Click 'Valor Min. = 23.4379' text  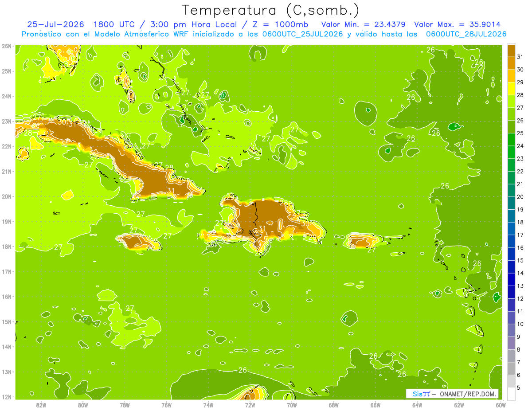[x=363, y=24]
